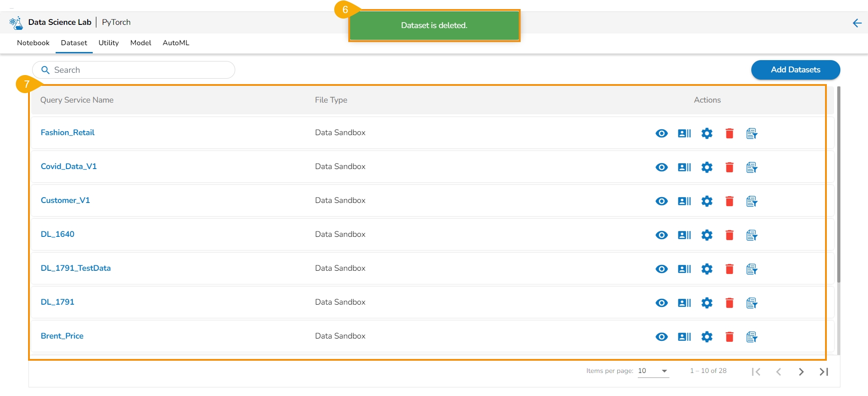This screenshot has width=868, height=396.
Task: Click the eye preview icon for Covid_Data_V1
Action: [661, 167]
